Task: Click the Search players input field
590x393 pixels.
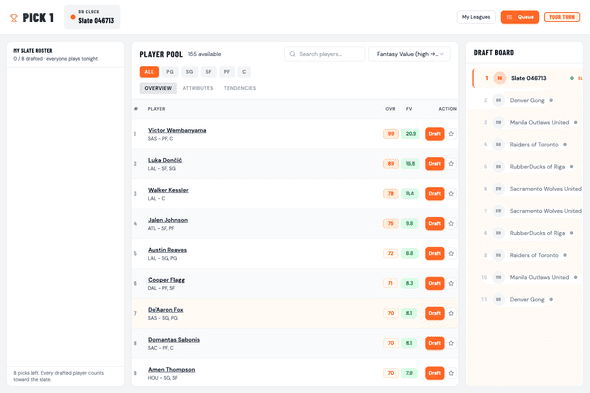Action: tap(324, 54)
